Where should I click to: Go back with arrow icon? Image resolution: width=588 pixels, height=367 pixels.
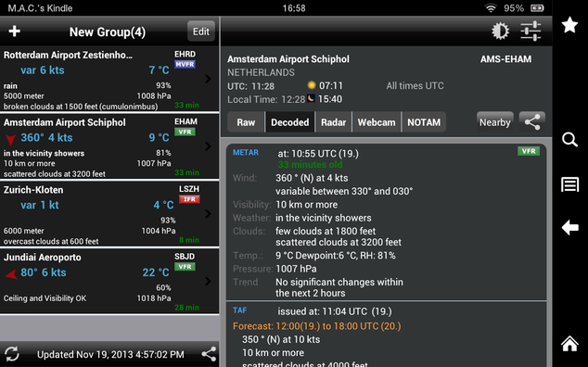pyautogui.click(x=569, y=228)
